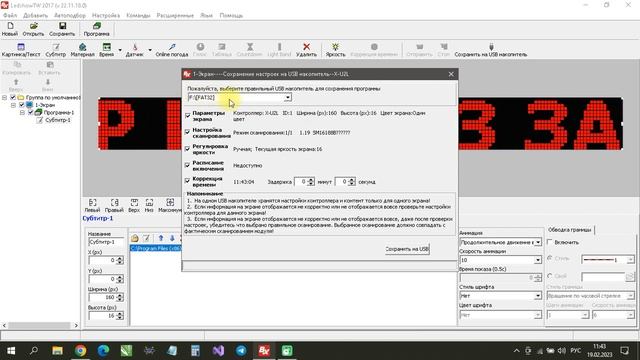Open File Explorer from the taskbar
Screen dimensions: 640x360
point(57,351)
